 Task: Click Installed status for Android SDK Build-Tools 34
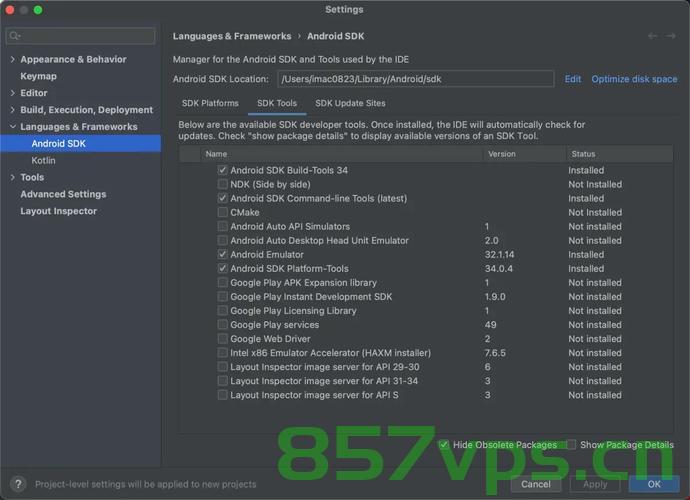586,170
